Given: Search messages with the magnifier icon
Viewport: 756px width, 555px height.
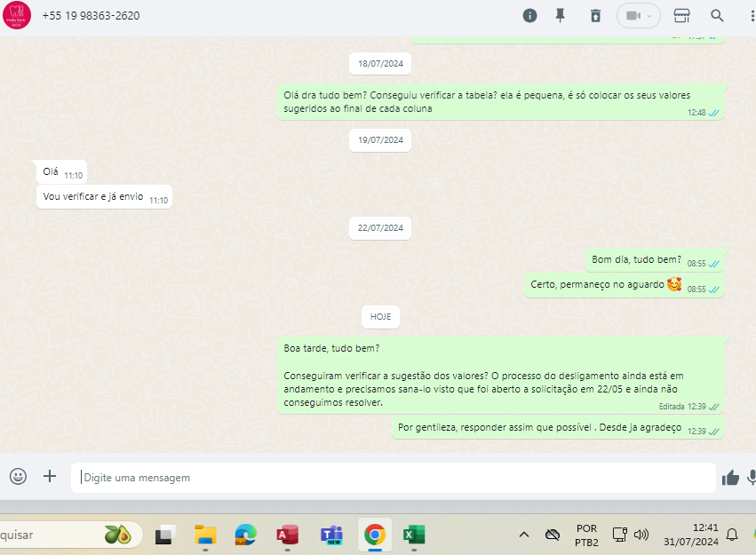Looking at the screenshot, I should (717, 16).
